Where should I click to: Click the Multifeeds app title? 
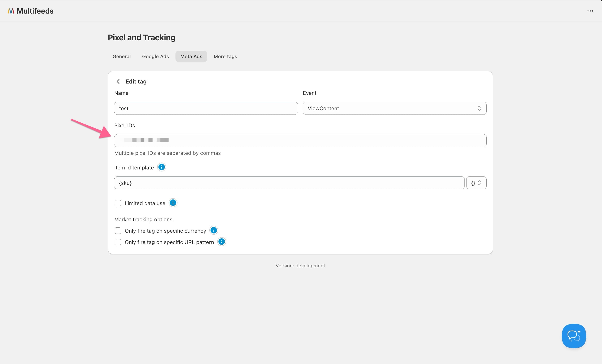[35, 11]
